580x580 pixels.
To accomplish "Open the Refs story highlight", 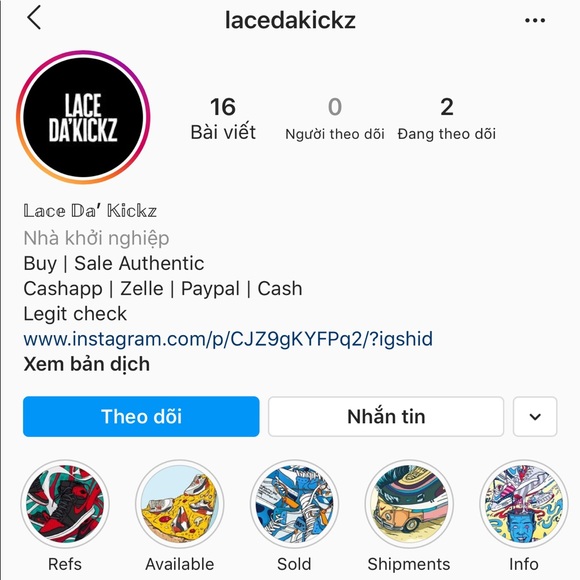I will (x=65, y=504).
